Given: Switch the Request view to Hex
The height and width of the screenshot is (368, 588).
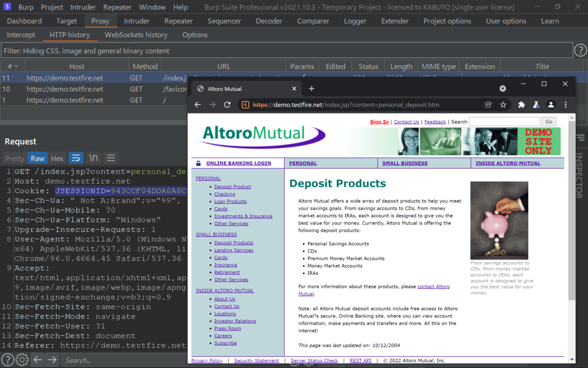Looking at the screenshot, I should 57,158.
